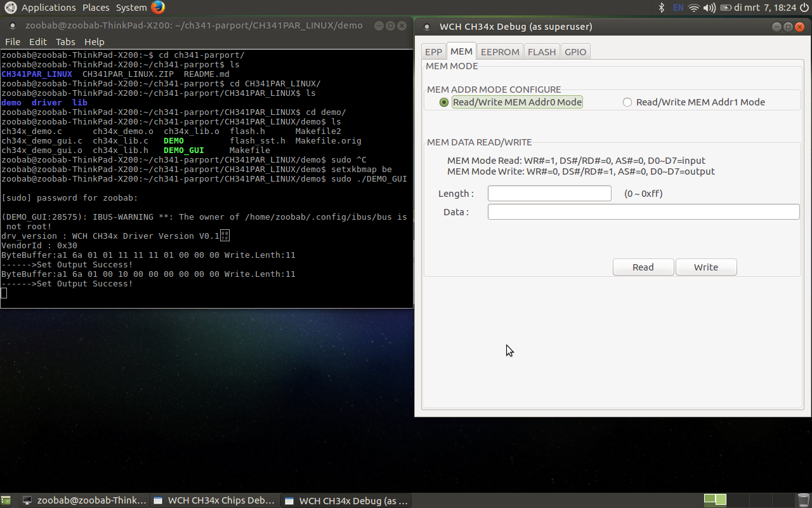
Task: Switch to the FLASH tab
Action: point(542,52)
